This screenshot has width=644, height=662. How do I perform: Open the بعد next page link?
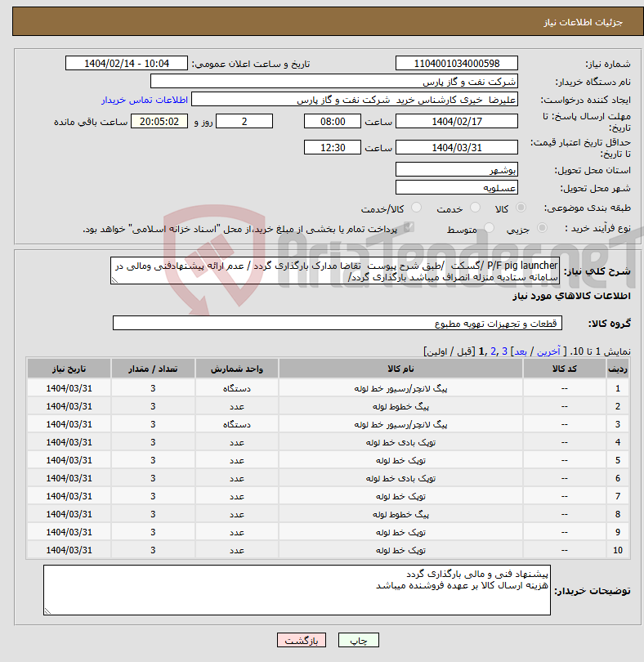tap(521, 351)
